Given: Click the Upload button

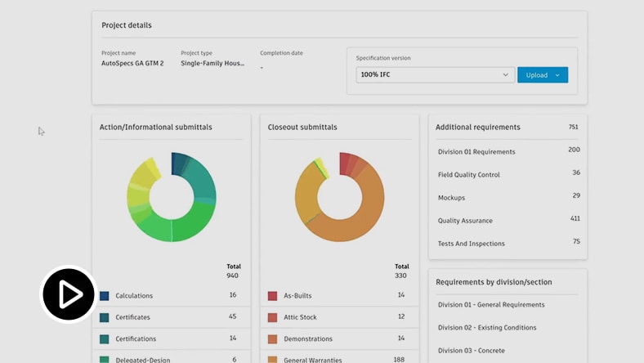Looking at the screenshot, I should coord(536,75).
